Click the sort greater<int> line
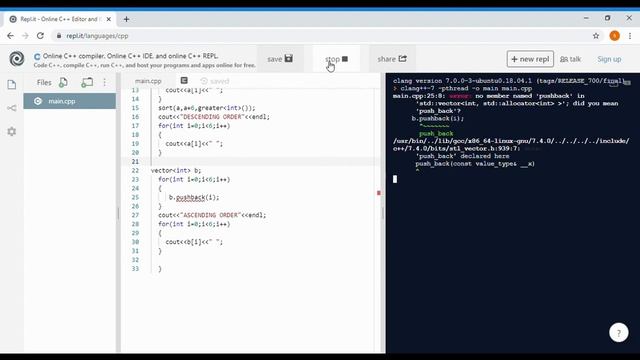 click(x=207, y=108)
